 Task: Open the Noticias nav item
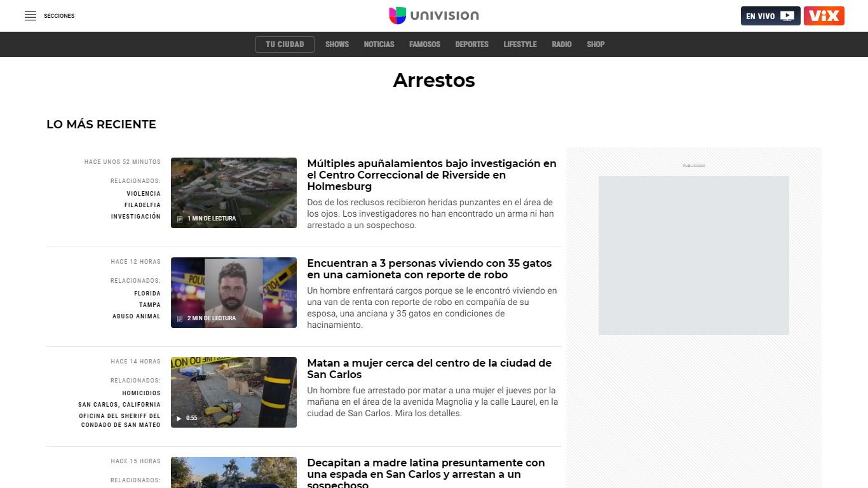point(379,44)
